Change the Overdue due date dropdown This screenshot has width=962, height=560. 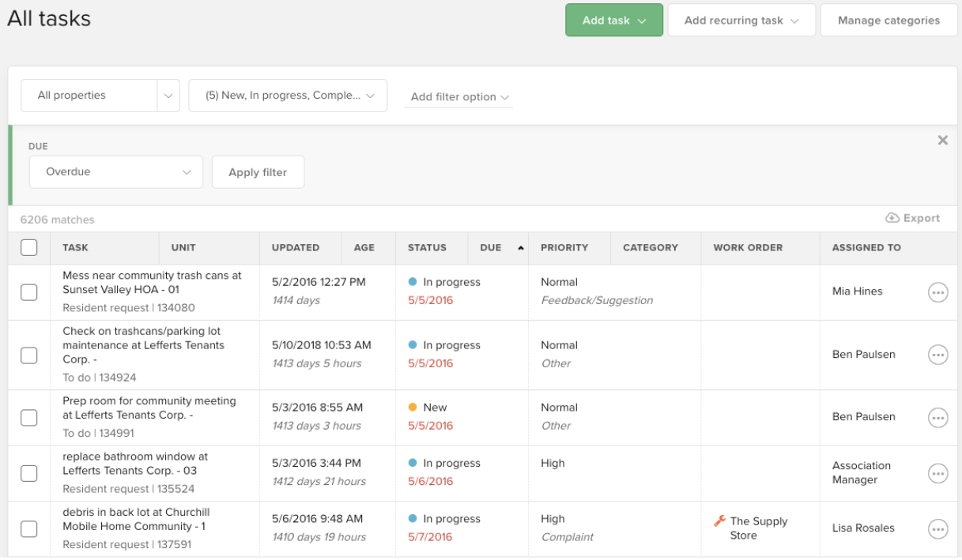[115, 171]
